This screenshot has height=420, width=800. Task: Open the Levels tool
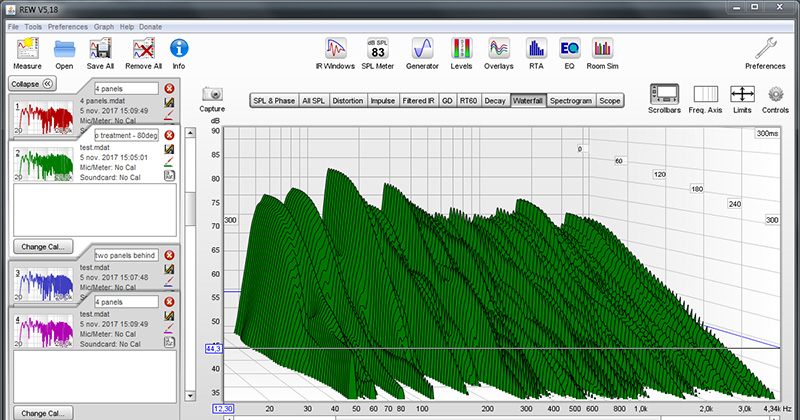461,48
